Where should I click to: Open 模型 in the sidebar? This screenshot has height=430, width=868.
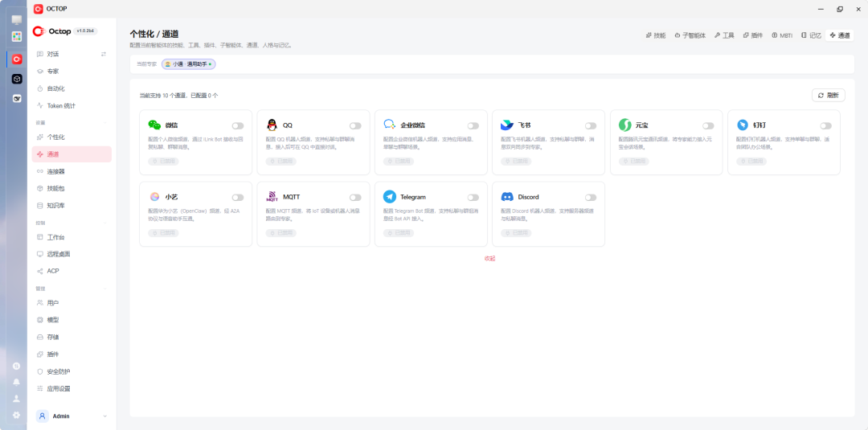[x=72, y=320]
